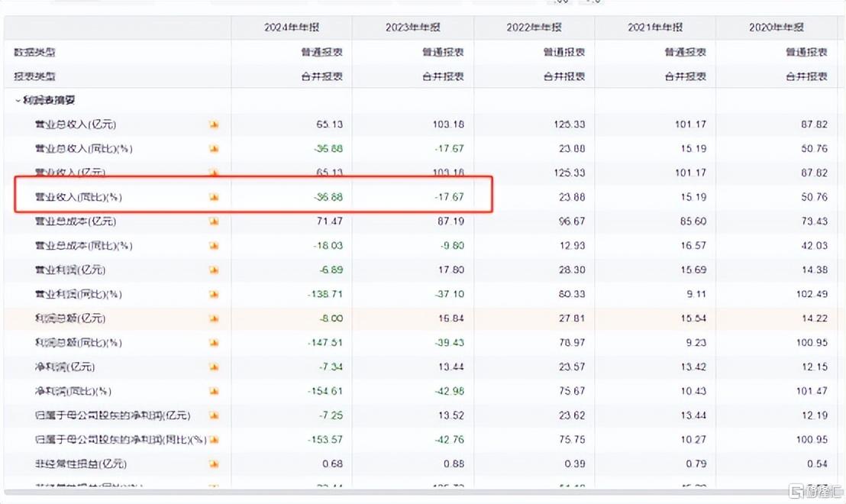Open chart icon for 营业总收入(亿元) row
This screenshot has width=846, height=504.
tap(215, 124)
